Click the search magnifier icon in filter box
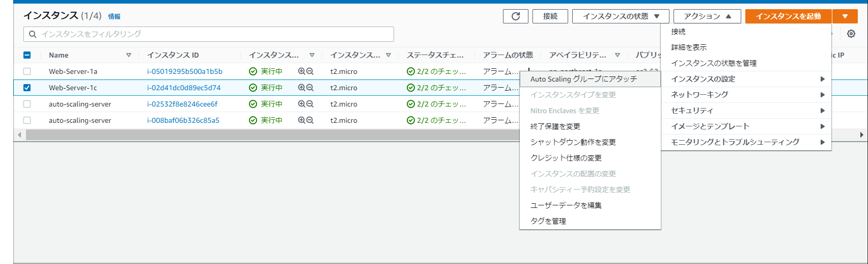 point(33,34)
